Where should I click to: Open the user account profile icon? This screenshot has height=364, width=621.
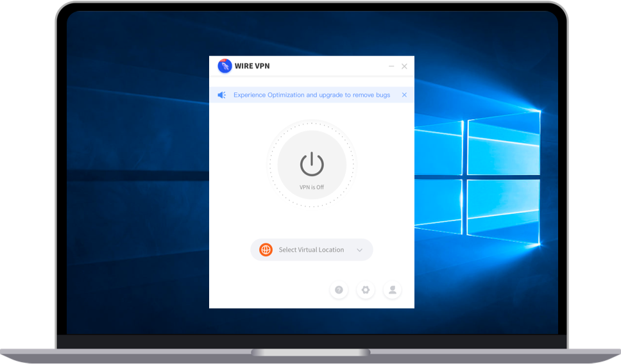392,290
